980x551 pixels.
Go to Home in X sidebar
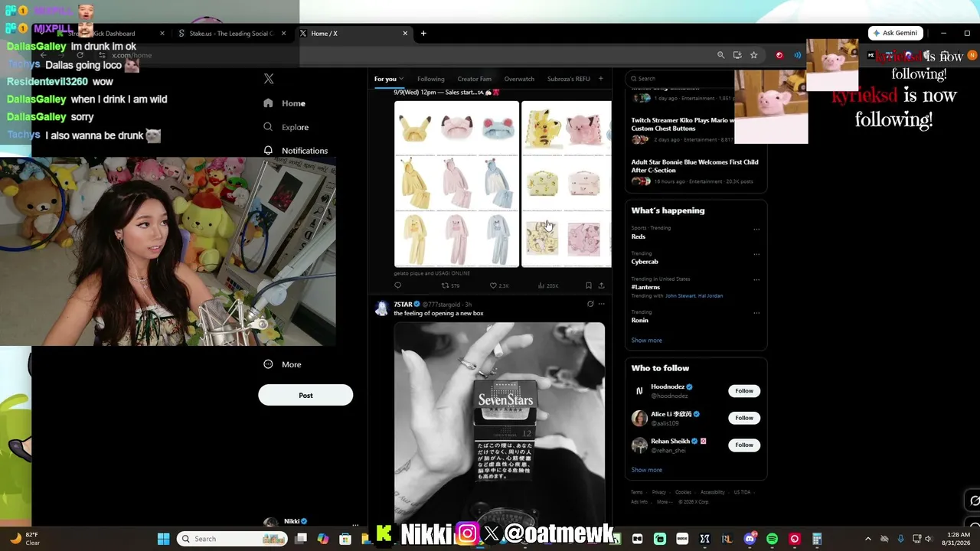[x=285, y=103]
